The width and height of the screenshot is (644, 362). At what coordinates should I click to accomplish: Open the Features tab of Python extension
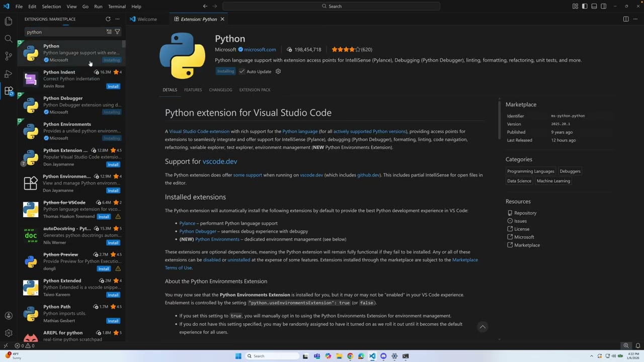[x=193, y=90]
